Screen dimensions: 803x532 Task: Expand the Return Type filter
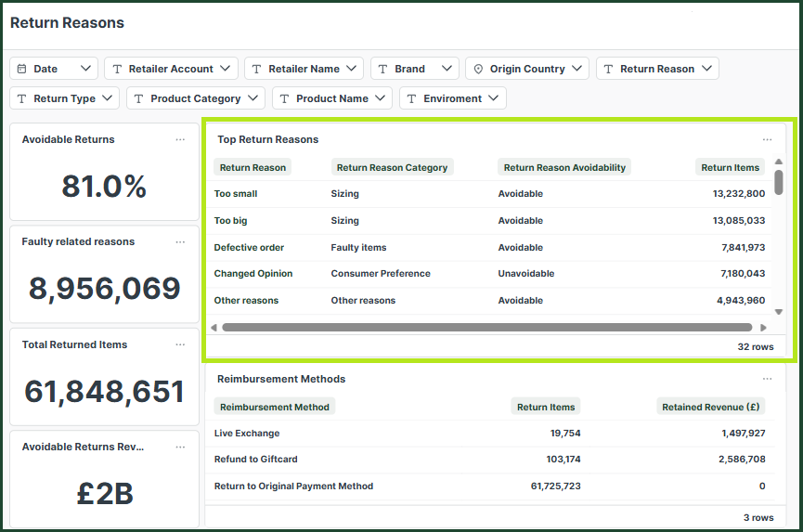coord(65,98)
